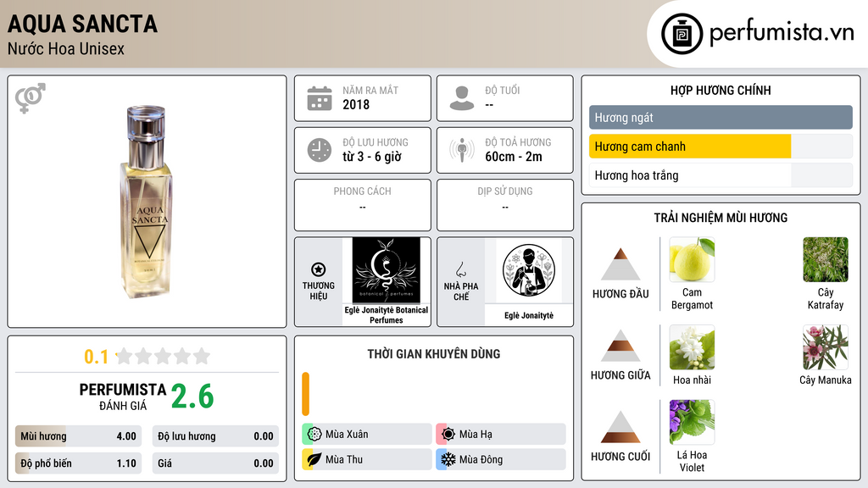The image size is (868, 488).
Task: Click the Hương cam chanh accord bar
Action: pos(721,147)
